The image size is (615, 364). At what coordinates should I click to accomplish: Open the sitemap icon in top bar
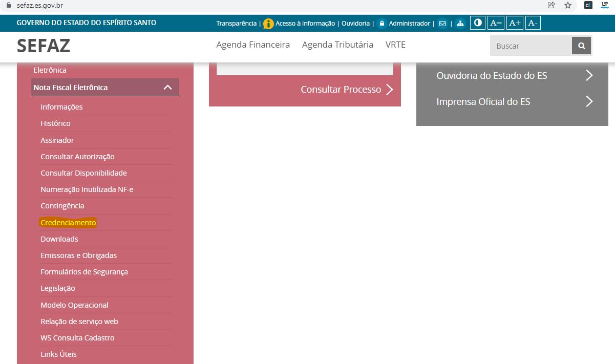coord(460,24)
